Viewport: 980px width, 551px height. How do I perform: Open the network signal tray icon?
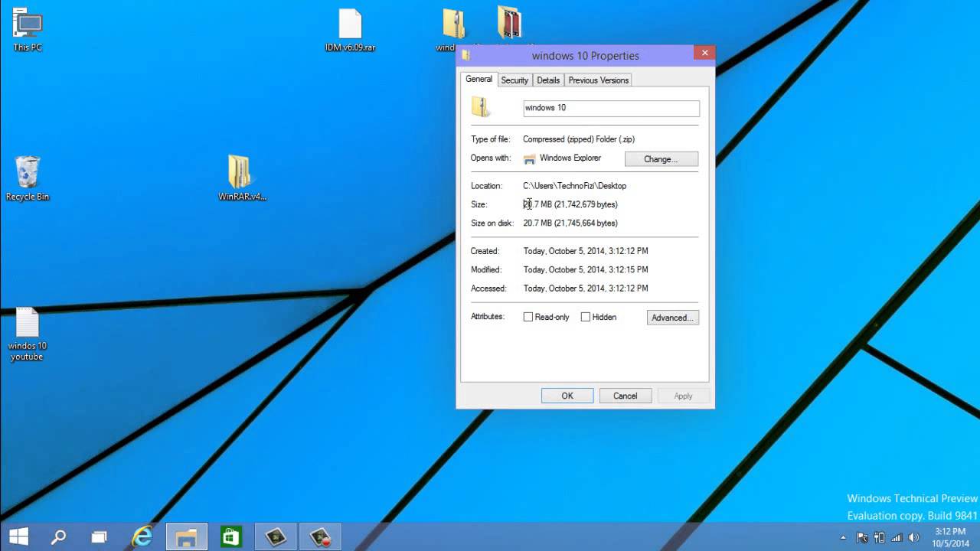pyautogui.click(x=897, y=537)
